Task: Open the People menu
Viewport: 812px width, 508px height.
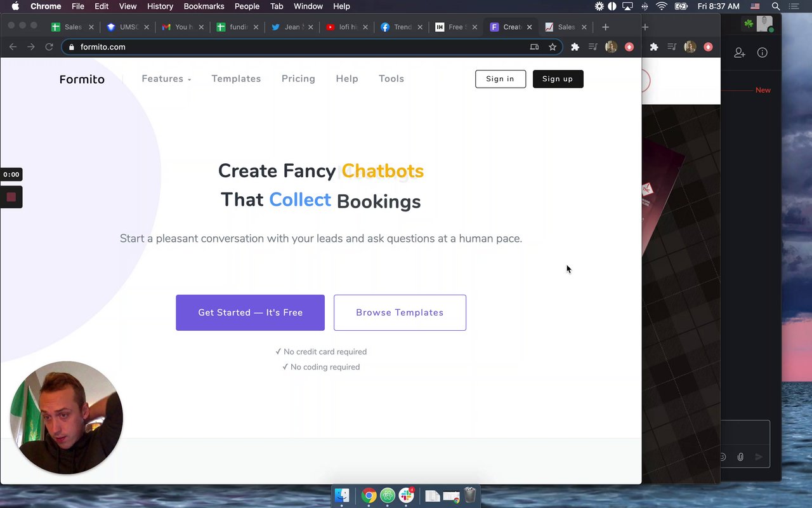Action: pyautogui.click(x=247, y=6)
